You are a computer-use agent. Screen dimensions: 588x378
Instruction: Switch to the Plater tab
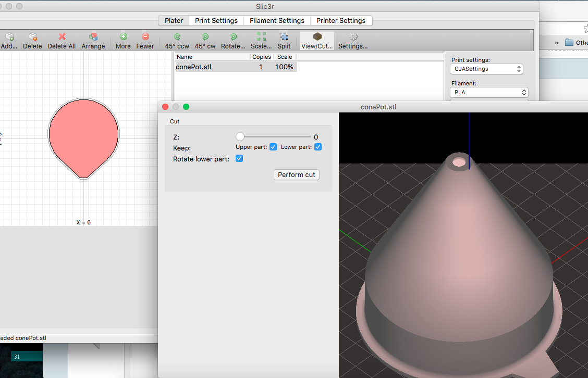click(174, 21)
